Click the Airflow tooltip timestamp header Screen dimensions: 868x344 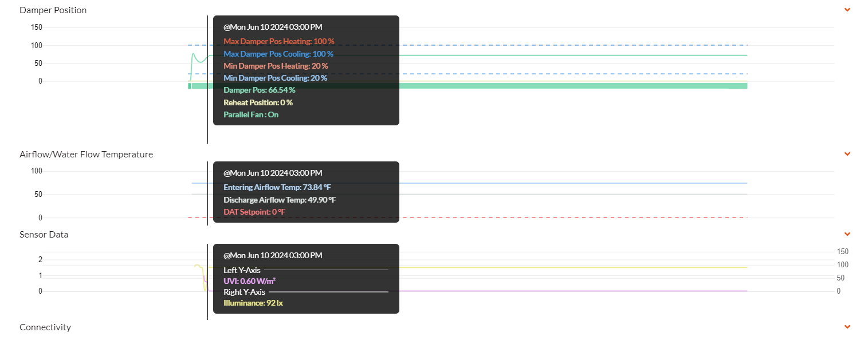click(273, 173)
